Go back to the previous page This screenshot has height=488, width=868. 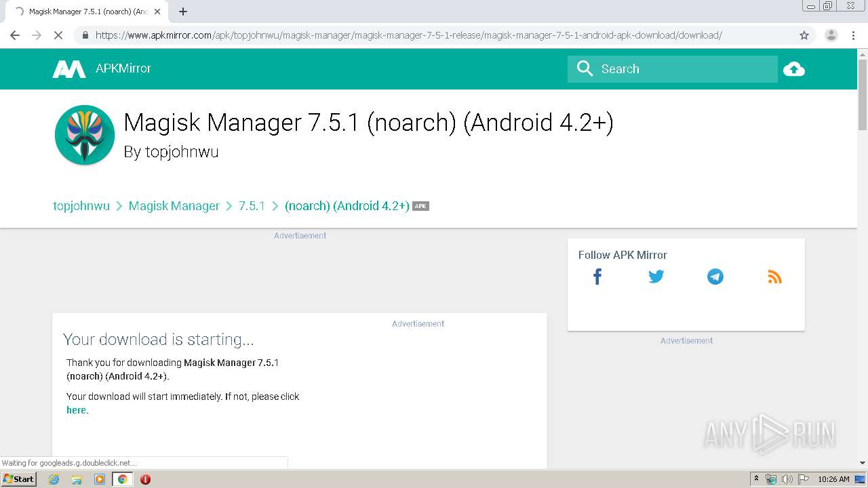[x=15, y=35]
